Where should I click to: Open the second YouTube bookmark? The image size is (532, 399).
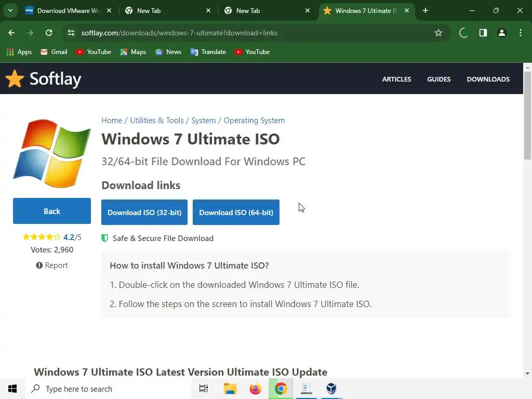tap(252, 52)
